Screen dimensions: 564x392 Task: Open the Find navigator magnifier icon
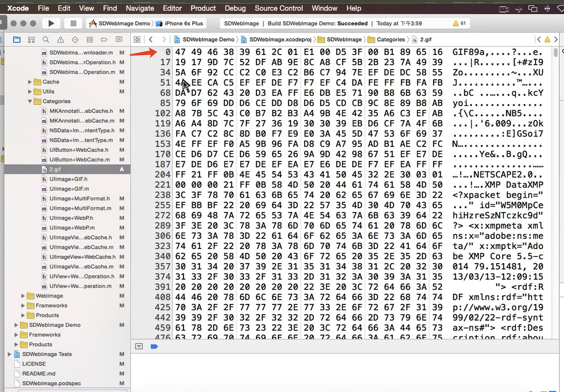pyautogui.click(x=46, y=40)
